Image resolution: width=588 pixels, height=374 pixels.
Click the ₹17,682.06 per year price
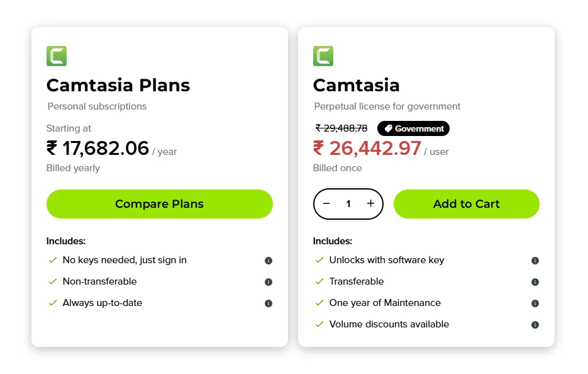coord(97,149)
